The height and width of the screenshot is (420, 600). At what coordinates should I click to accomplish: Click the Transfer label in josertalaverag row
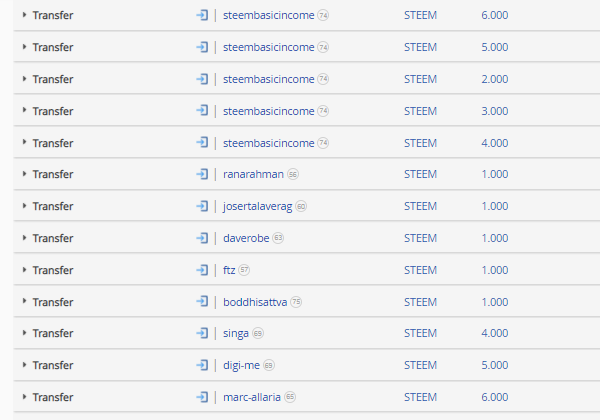click(x=53, y=206)
